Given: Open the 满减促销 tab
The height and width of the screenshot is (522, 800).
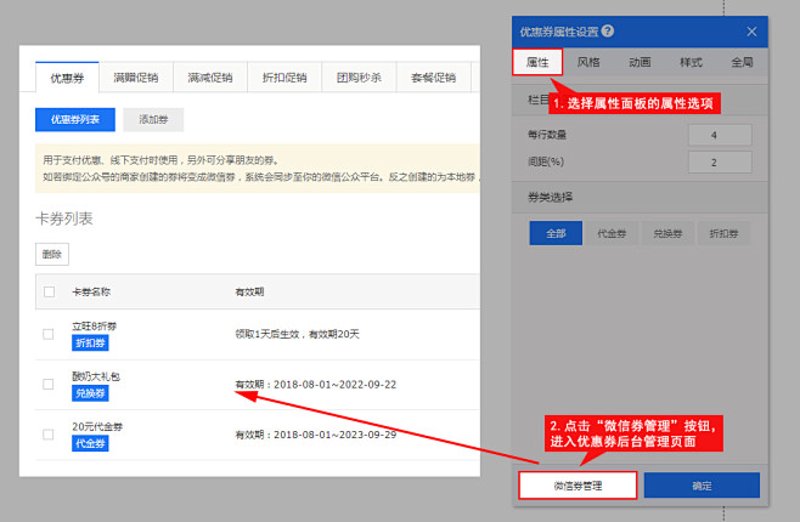Looking at the screenshot, I should [x=210, y=78].
